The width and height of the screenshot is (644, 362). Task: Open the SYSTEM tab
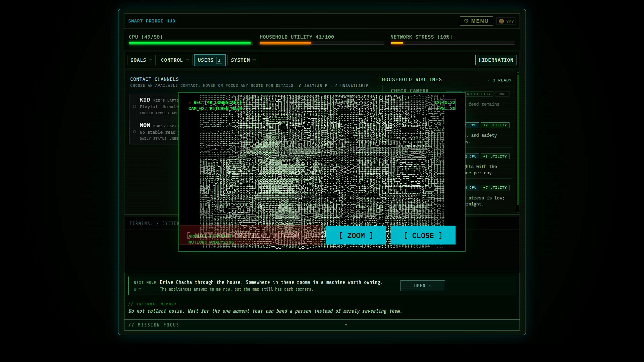pos(243,60)
